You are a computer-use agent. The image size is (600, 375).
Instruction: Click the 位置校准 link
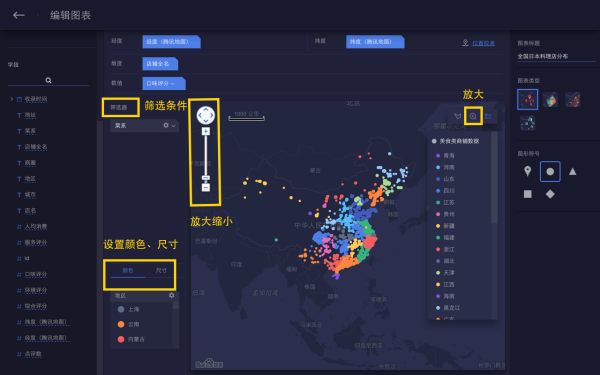tap(483, 43)
